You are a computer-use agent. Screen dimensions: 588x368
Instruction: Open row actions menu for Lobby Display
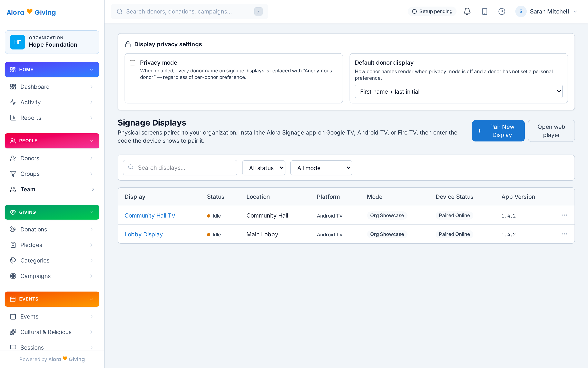pyautogui.click(x=565, y=234)
